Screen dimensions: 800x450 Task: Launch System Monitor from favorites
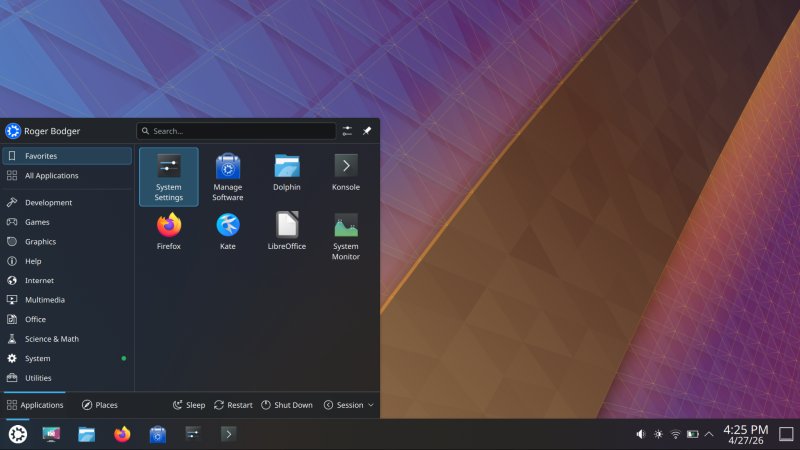(x=346, y=236)
